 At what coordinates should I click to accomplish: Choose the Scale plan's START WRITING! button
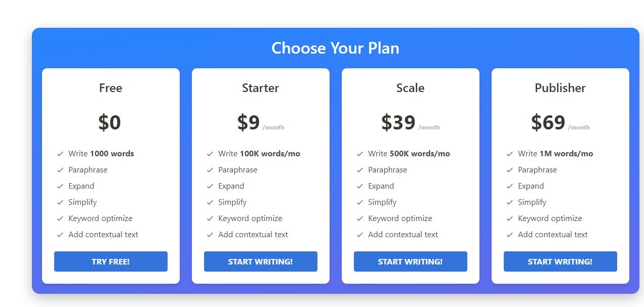pyautogui.click(x=411, y=261)
